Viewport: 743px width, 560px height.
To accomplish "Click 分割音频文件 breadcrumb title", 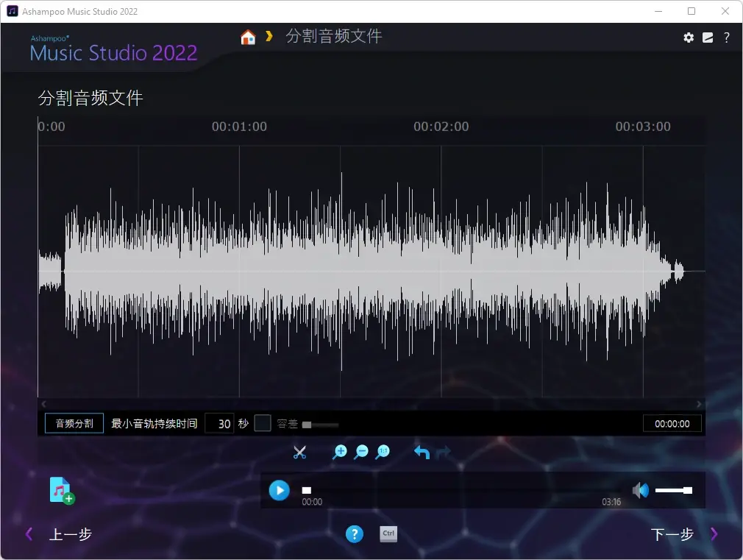I will (333, 37).
